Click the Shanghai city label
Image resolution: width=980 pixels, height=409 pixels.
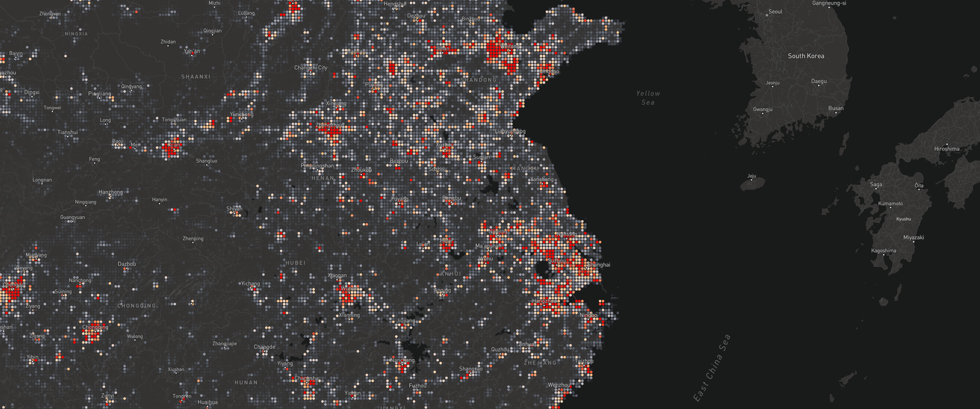tap(598, 265)
